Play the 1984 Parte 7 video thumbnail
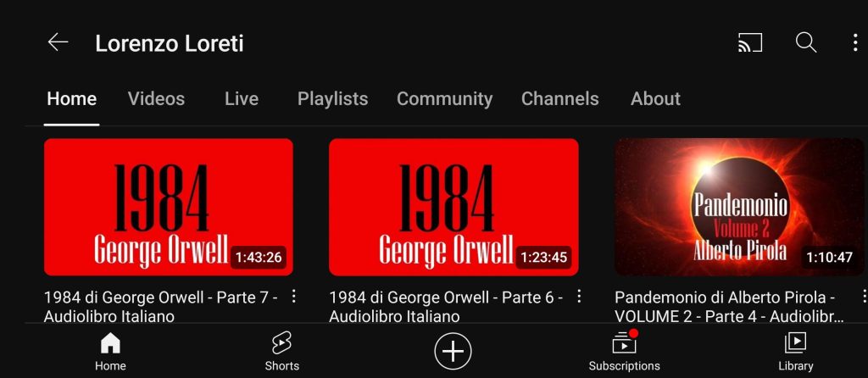 (x=168, y=207)
